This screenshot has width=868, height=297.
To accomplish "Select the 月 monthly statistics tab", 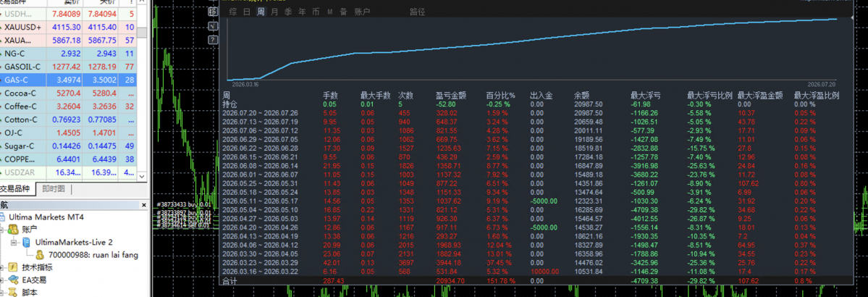I will 274,12.
